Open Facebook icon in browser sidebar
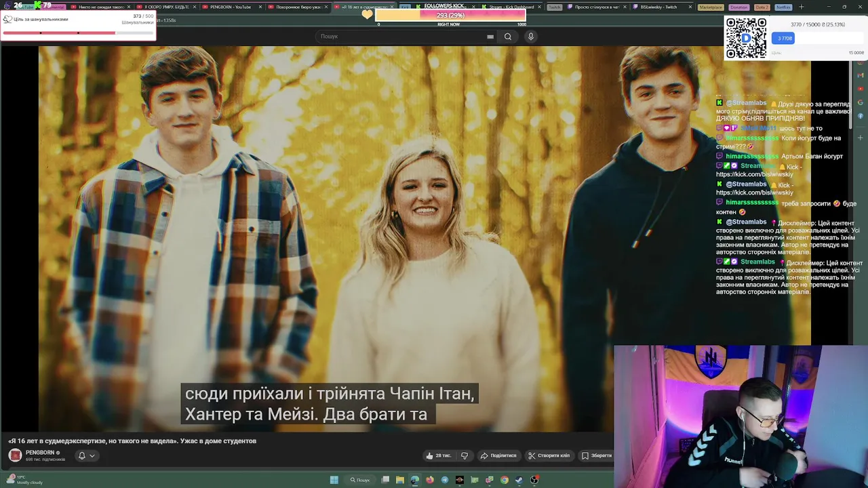The image size is (868, 488). coord(860,116)
